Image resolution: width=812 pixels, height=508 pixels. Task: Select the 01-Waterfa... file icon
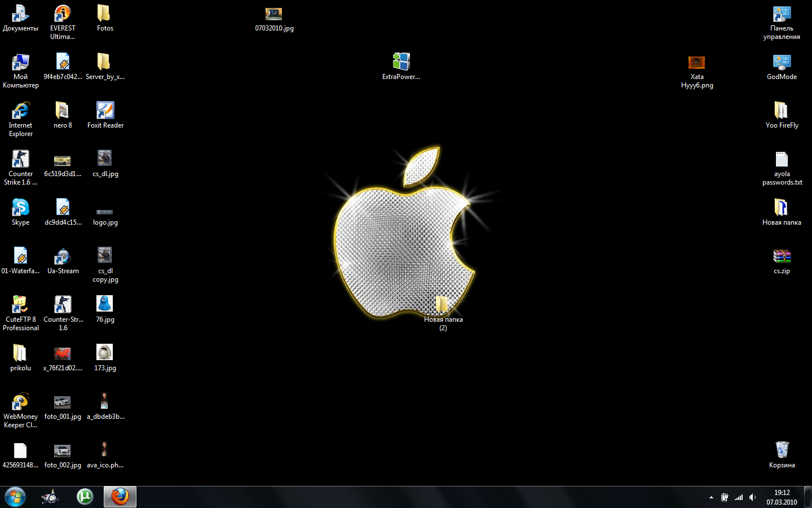[20, 261]
